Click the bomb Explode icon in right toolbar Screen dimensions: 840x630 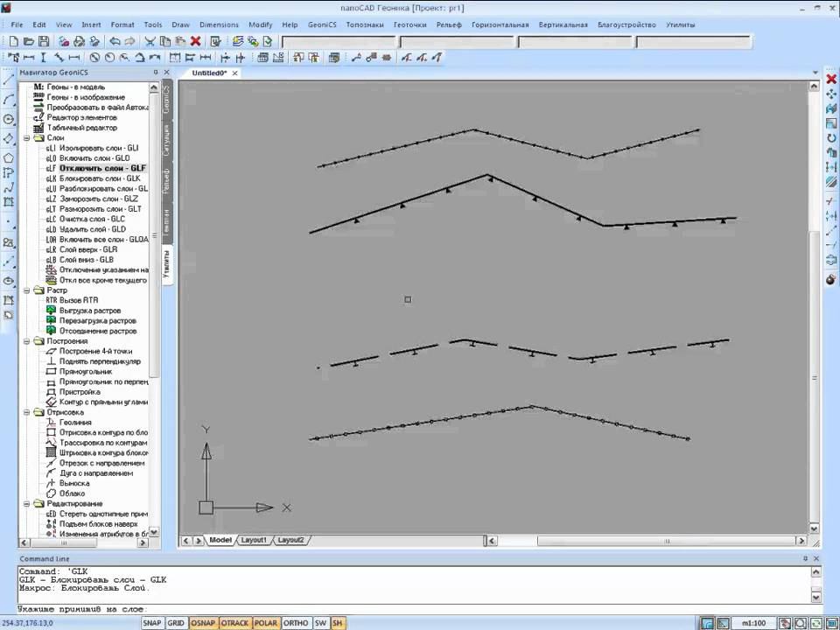click(831, 279)
